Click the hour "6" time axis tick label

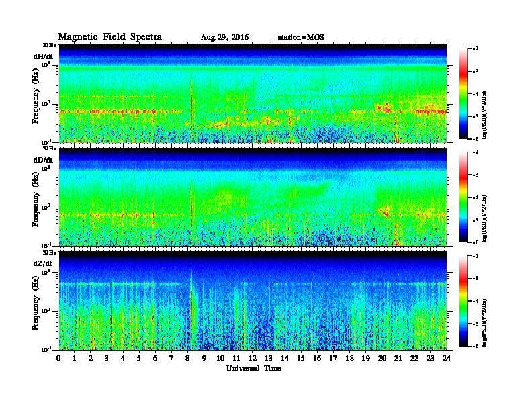[155, 359]
